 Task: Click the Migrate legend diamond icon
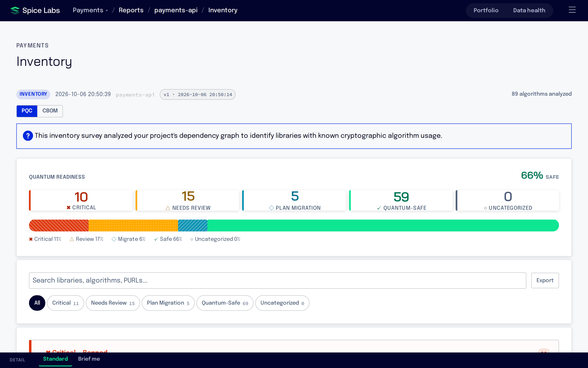point(114,239)
